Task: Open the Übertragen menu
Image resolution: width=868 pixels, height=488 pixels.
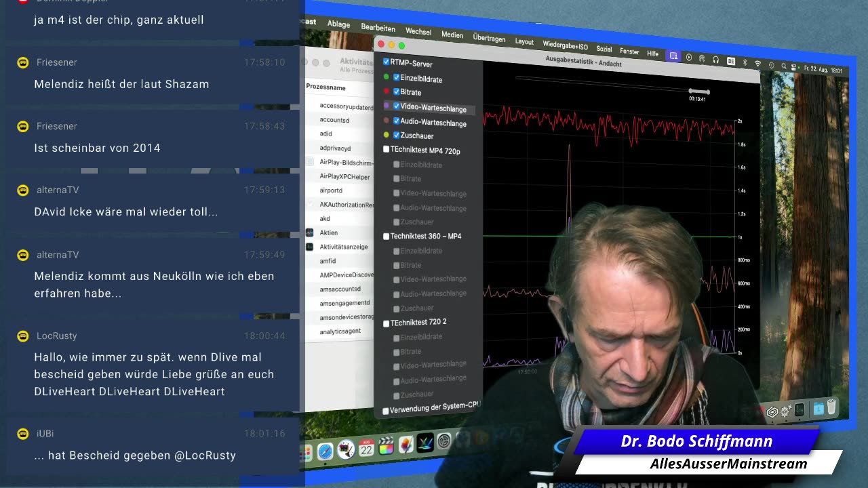Action: click(x=489, y=38)
